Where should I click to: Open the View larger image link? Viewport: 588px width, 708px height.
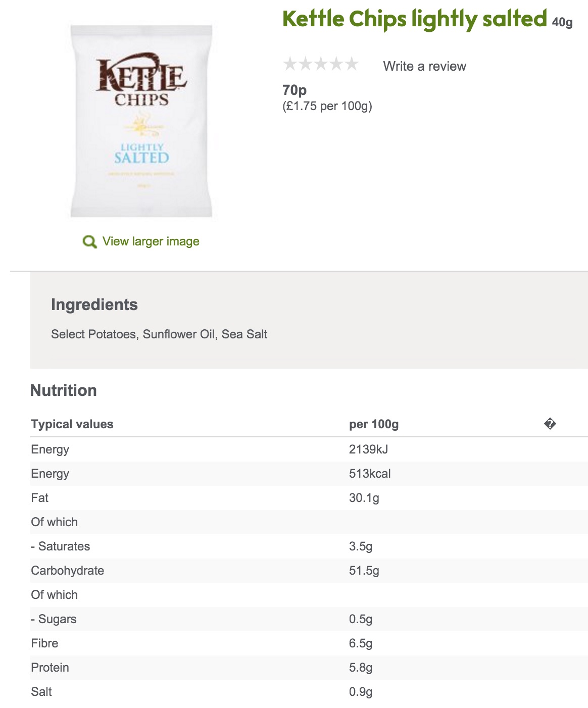151,241
